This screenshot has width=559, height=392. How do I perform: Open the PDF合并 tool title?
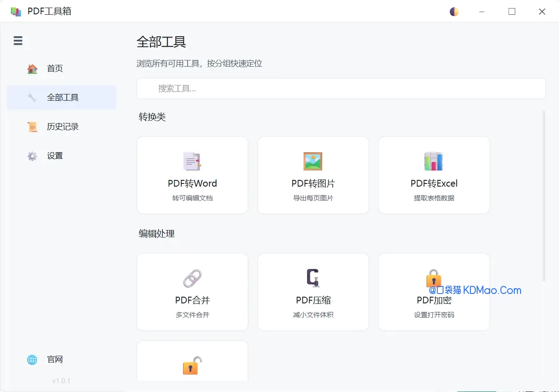tap(192, 300)
